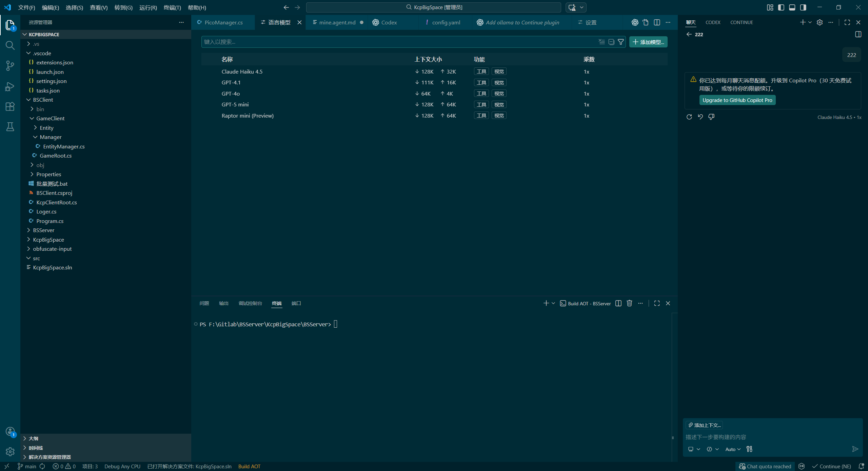Open the Testing flask view
This screenshot has width=868, height=471.
pos(10,127)
